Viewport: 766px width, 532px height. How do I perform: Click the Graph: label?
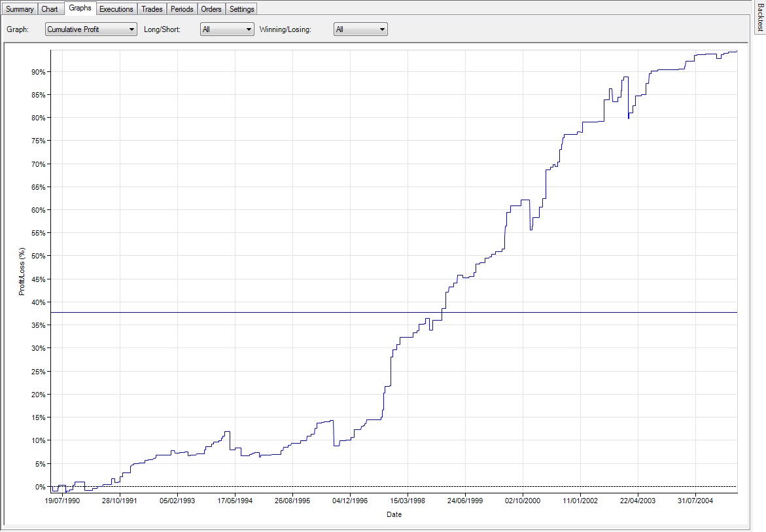(x=18, y=29)
